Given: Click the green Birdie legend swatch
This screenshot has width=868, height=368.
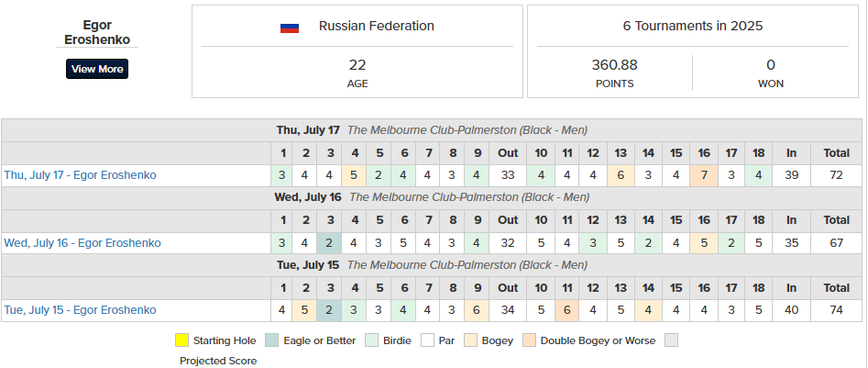Looking at the screenshot, I should [x=372, y=340].
